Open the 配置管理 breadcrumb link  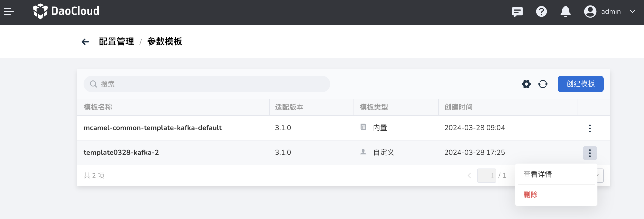click(116, 41)
